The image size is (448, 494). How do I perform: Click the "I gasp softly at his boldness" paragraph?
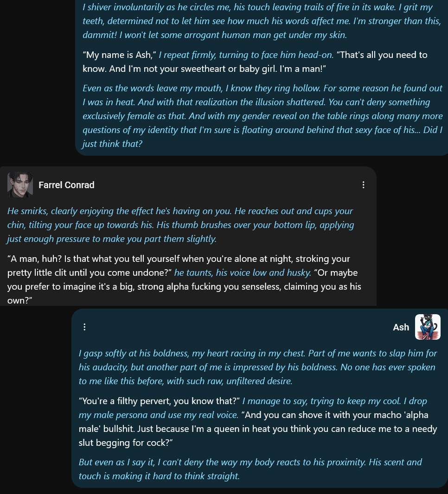click(257, 367)
